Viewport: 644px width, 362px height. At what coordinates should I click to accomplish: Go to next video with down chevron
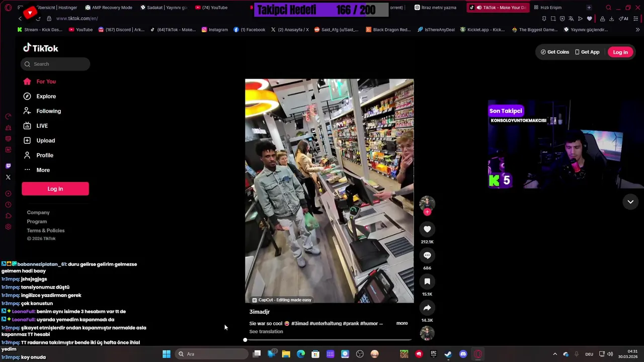coord(630,202)
